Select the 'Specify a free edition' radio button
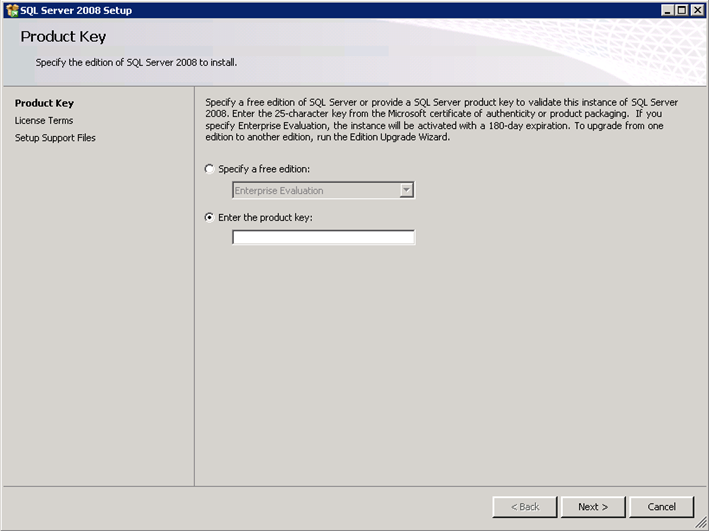 [x=209, y=169]
